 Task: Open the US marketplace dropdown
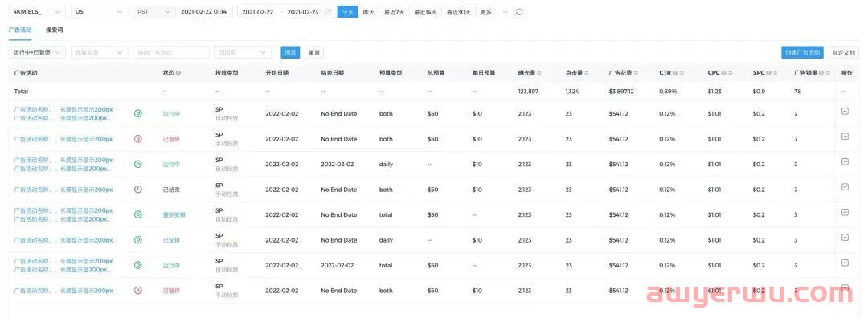coord(99,12)
